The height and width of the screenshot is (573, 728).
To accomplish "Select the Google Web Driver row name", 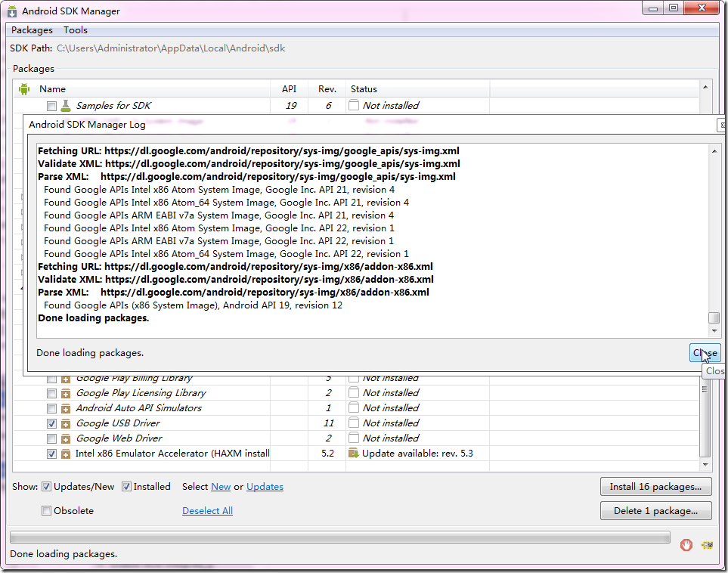I will click(119, 438).
